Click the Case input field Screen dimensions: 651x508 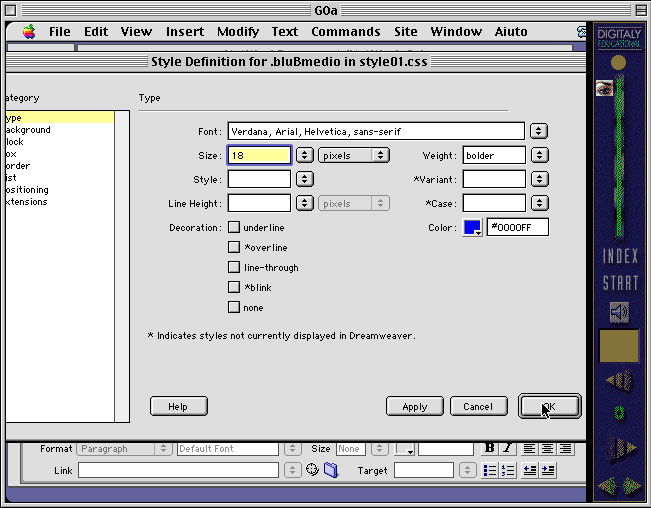(x=494, y=203)
